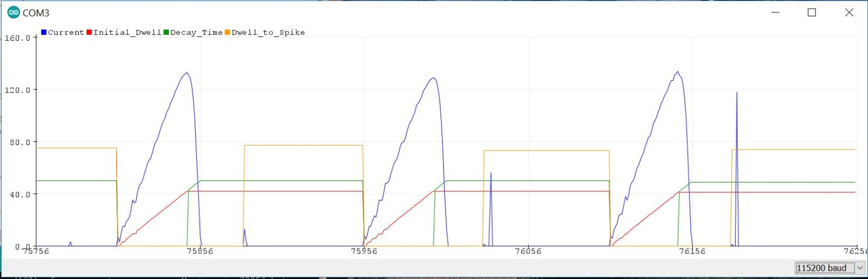The height and width of the screenshot is (279, 868).
Task: Click the Arduino logo in the title bar
Action: pos(13,12)
